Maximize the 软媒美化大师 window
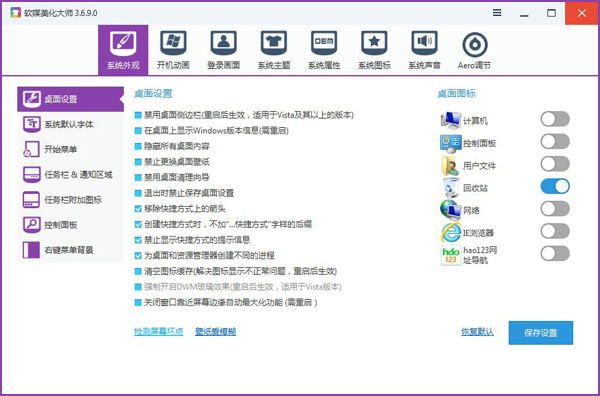Screen dimensions: 600x396 pyautogui.click(x=551, y=13)
